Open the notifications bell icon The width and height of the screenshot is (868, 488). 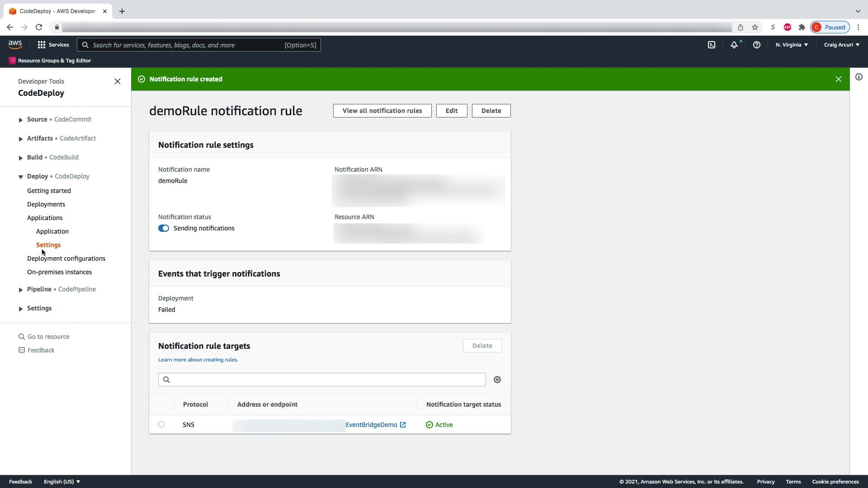[734, 45]
